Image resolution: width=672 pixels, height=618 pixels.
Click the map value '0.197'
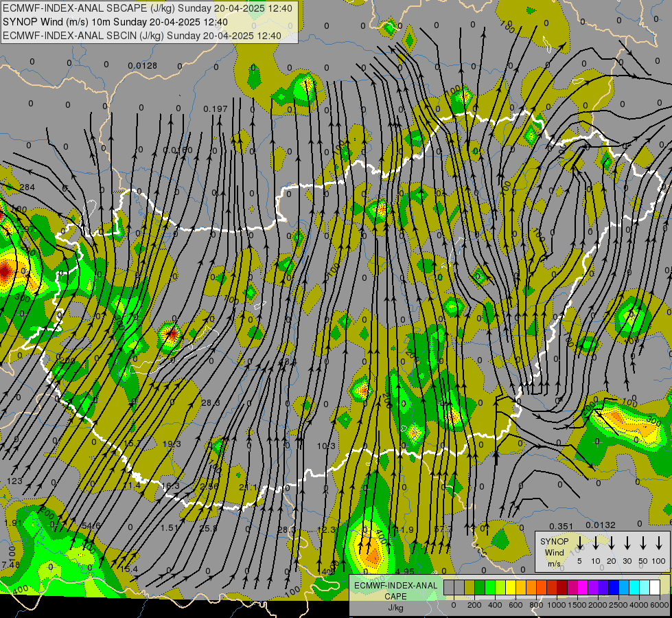[x=215, y=109]
